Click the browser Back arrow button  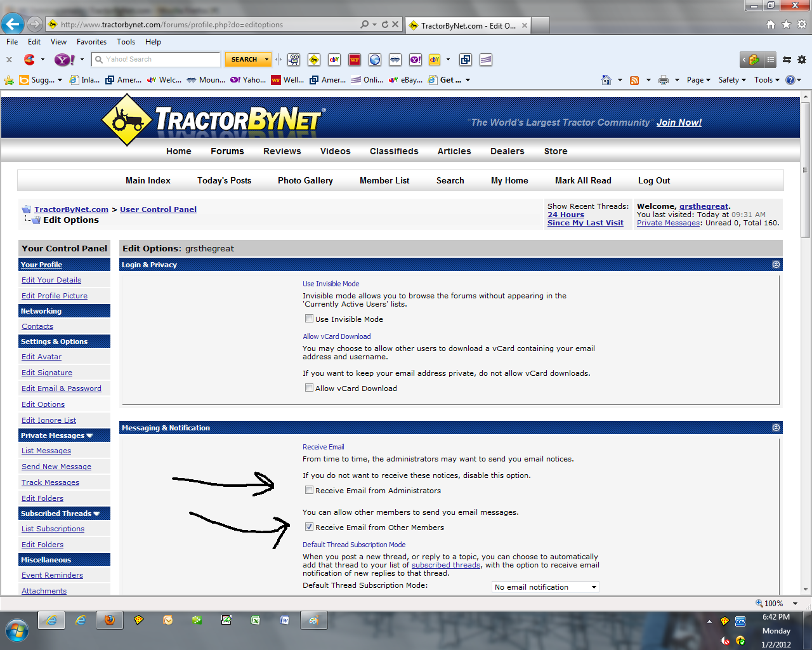[x=13, y=24]
